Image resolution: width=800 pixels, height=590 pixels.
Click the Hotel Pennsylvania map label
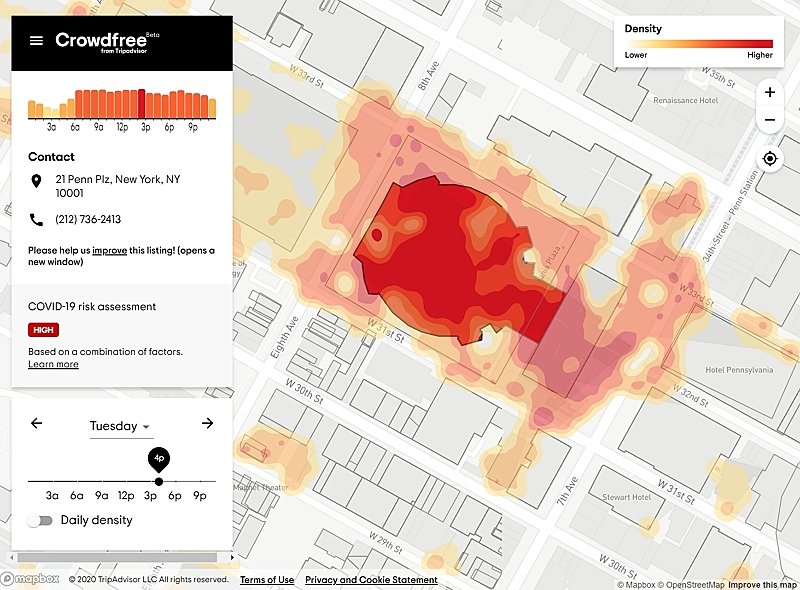pyautogui.click(x=739, y=370)
